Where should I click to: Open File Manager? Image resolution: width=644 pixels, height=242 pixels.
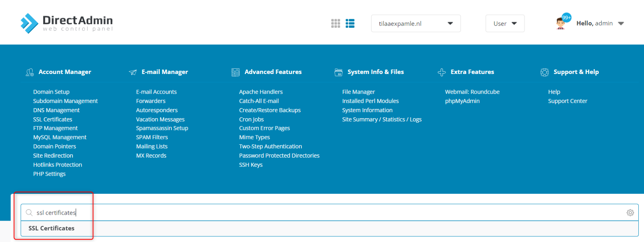point(358,92)
